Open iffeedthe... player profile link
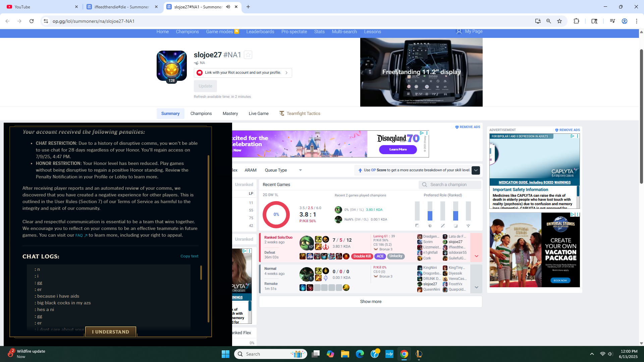This screenshot has width=644, height=362. click(457, 247)
